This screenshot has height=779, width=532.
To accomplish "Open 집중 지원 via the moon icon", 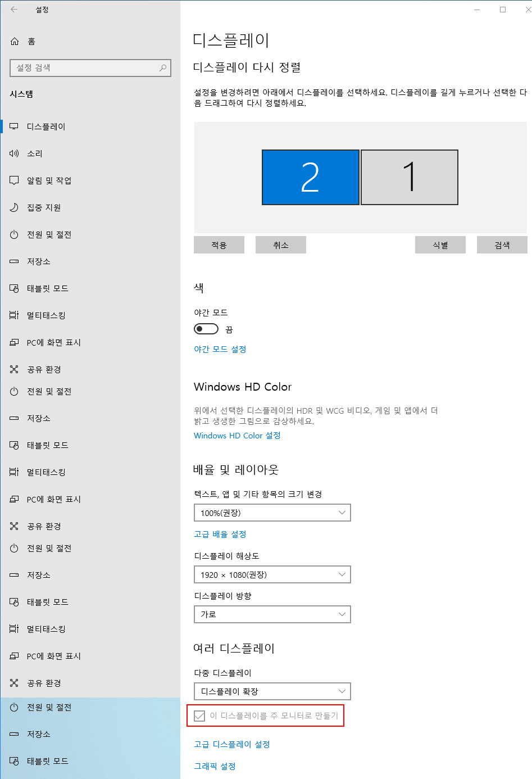I will 15,207.
